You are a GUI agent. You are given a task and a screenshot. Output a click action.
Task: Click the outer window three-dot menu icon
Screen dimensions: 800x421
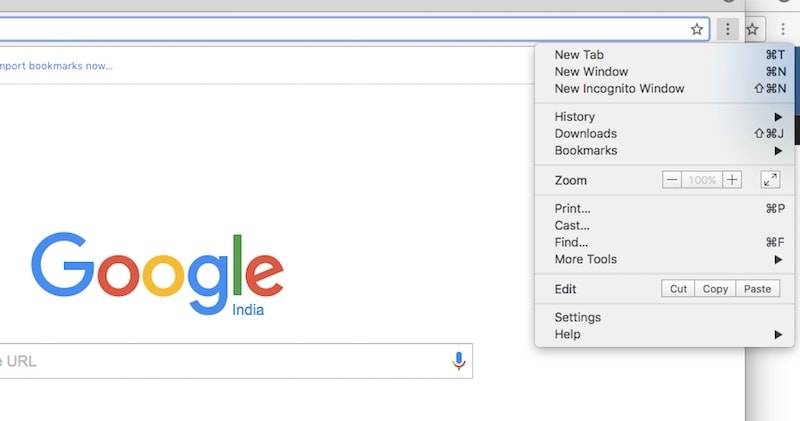click(x=783, y=30)
